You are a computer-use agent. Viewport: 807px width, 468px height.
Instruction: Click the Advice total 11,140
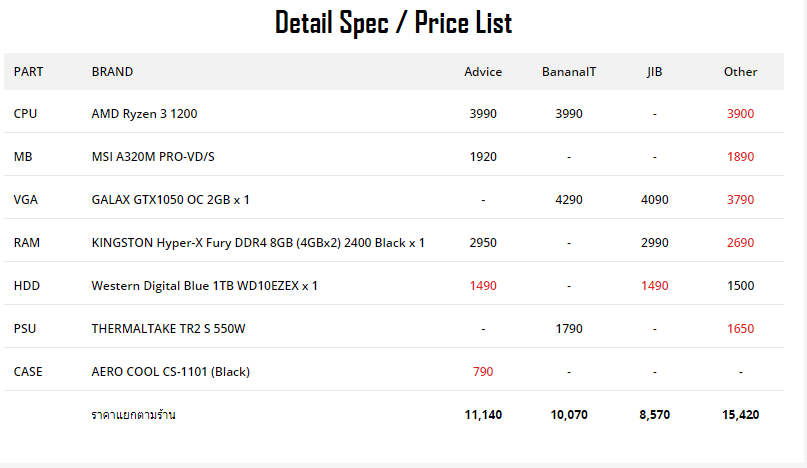[483, 414]
